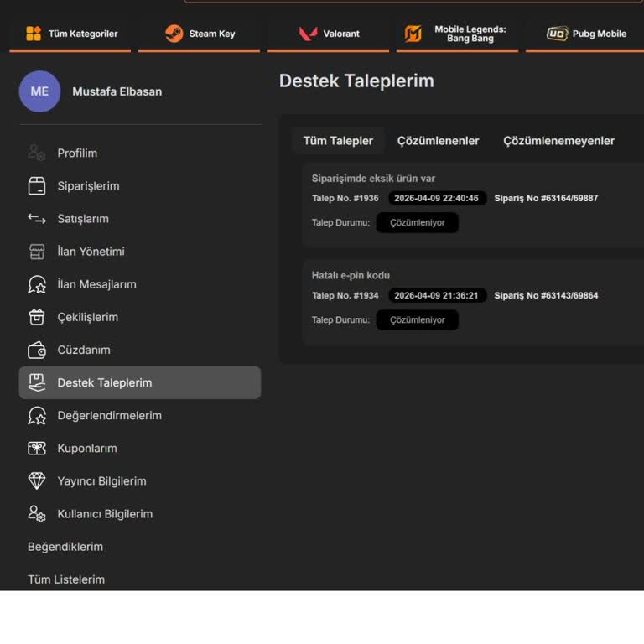Open İlan Mesajlarım in sidebar
The image size is (644, 644).
pos(140,284)
